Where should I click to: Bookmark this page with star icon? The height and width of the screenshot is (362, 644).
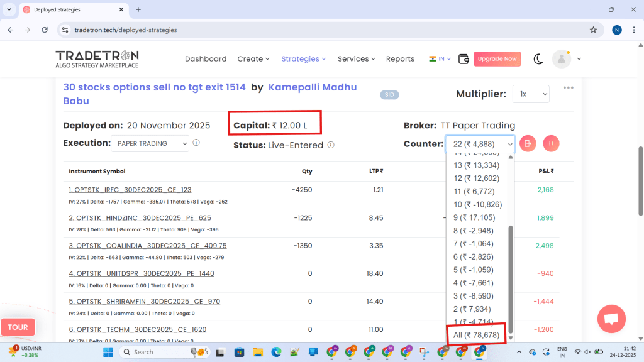coord(593,30)
